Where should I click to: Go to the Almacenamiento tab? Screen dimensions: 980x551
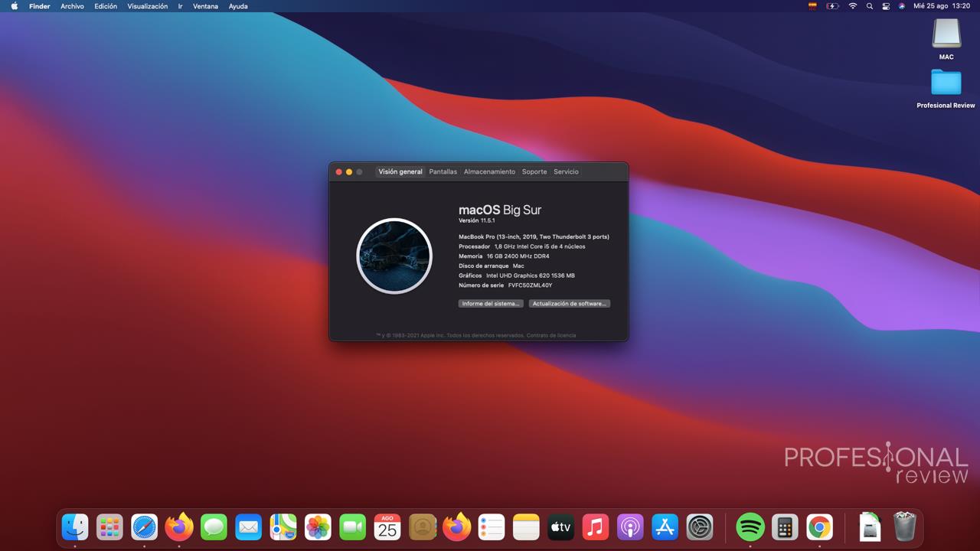[490, 171]
